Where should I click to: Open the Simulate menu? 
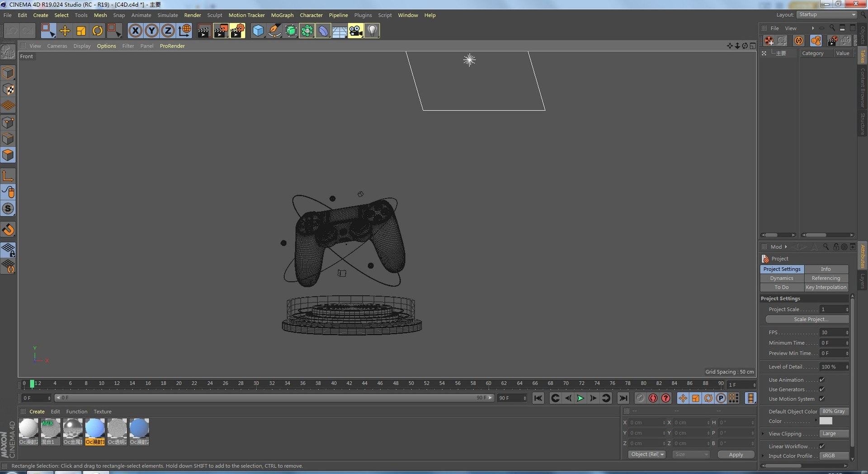coord(168,15)
